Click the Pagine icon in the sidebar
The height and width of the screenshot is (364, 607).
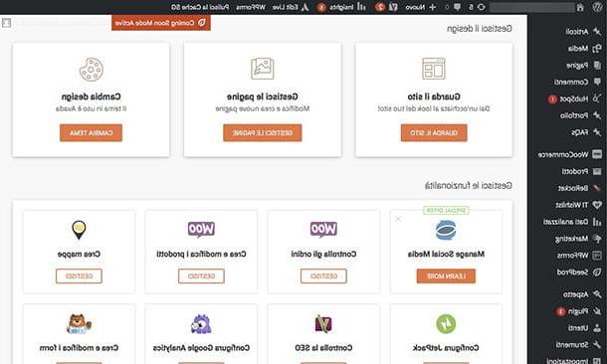tap(597, 66)
